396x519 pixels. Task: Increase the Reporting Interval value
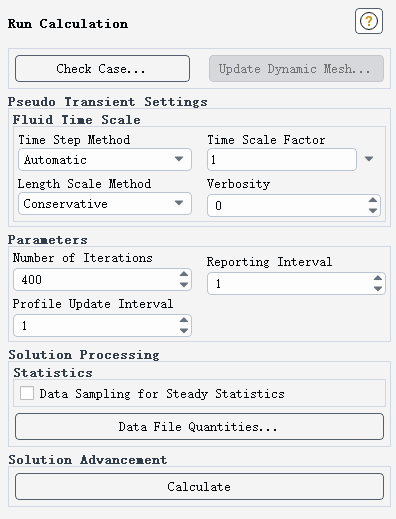click(x=378, y=278)
